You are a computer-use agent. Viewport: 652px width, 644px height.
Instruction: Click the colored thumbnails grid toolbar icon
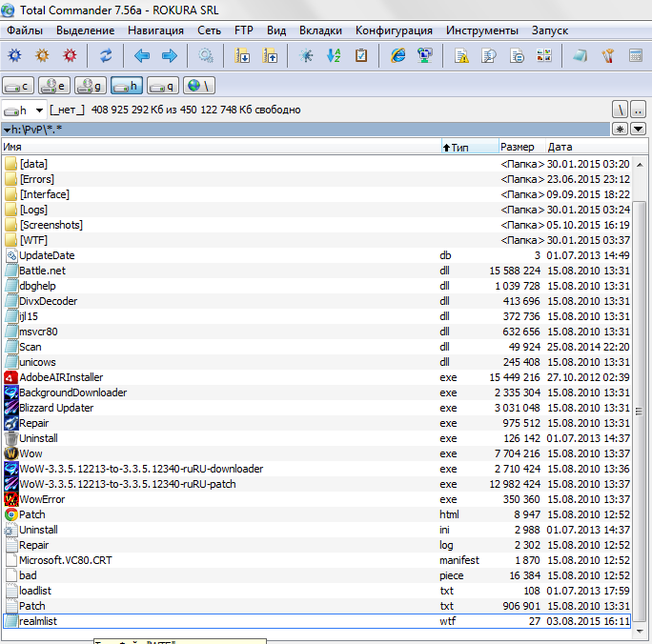coord(544,55)
